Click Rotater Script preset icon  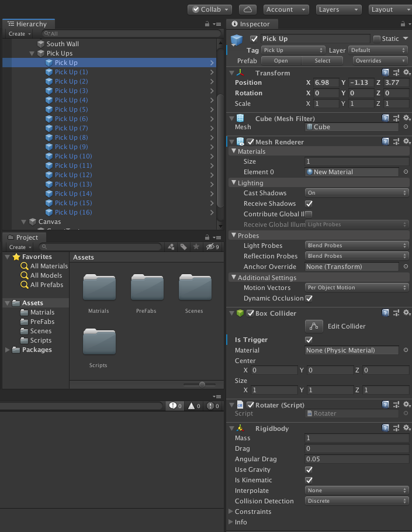(x=396, y=405)
